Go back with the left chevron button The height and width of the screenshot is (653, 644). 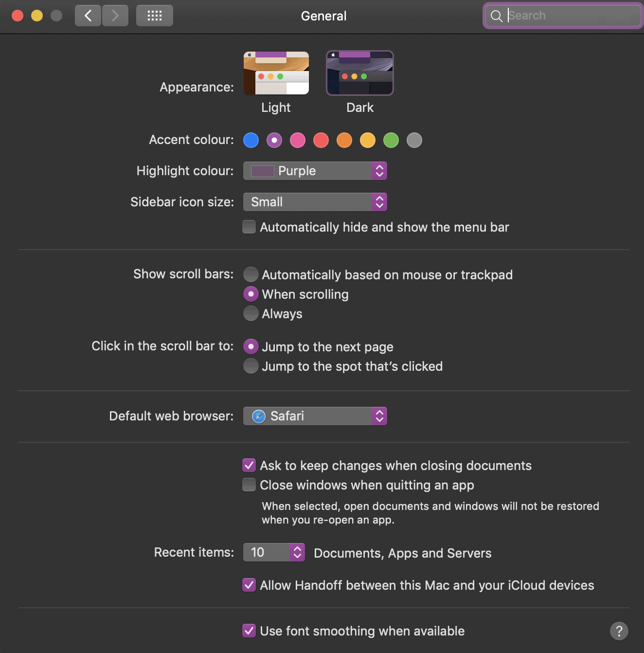tap(88, 16)
